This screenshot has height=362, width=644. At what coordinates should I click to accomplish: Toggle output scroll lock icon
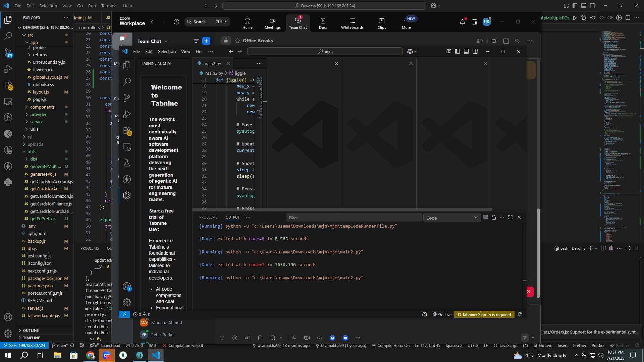point(494,218)
